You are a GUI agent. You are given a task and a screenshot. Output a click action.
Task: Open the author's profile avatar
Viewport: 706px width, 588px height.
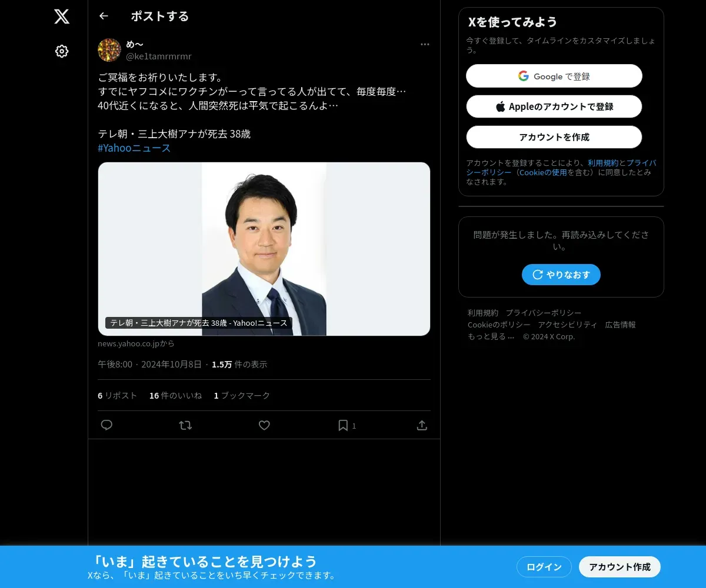point(109,50)
